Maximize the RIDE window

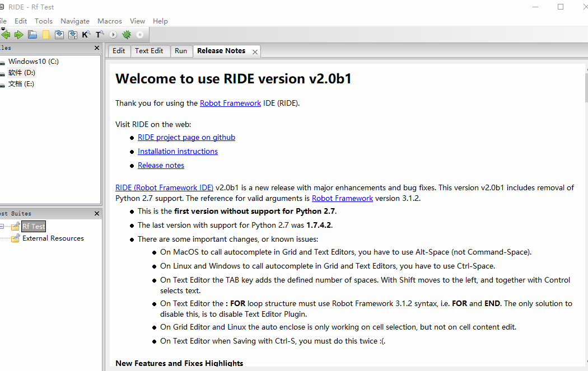561,7
